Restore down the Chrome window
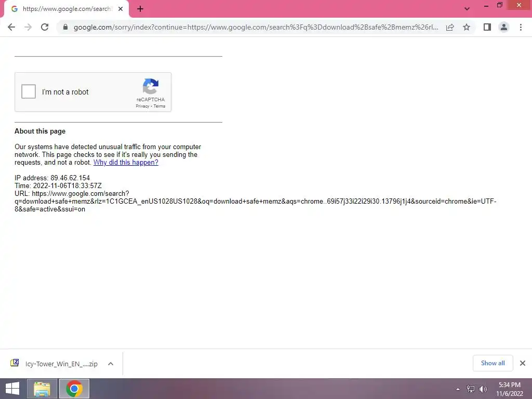Viewport: 532px width, 399px height. 500,5
